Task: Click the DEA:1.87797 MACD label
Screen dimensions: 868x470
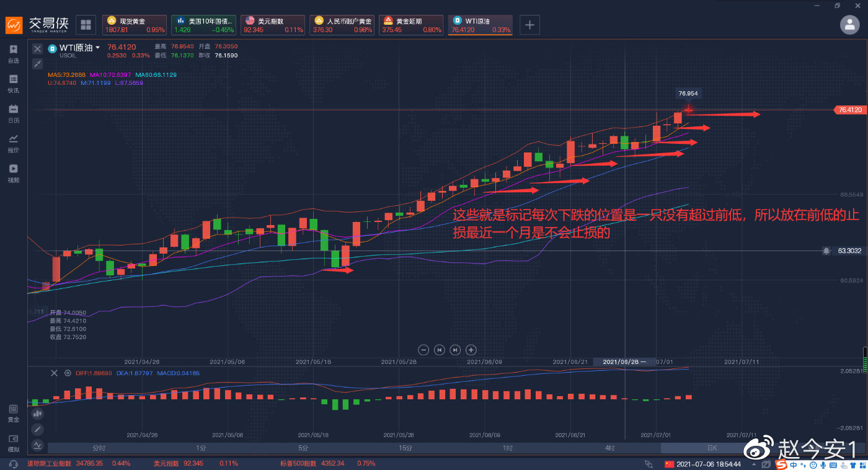Action: (134, 373)
